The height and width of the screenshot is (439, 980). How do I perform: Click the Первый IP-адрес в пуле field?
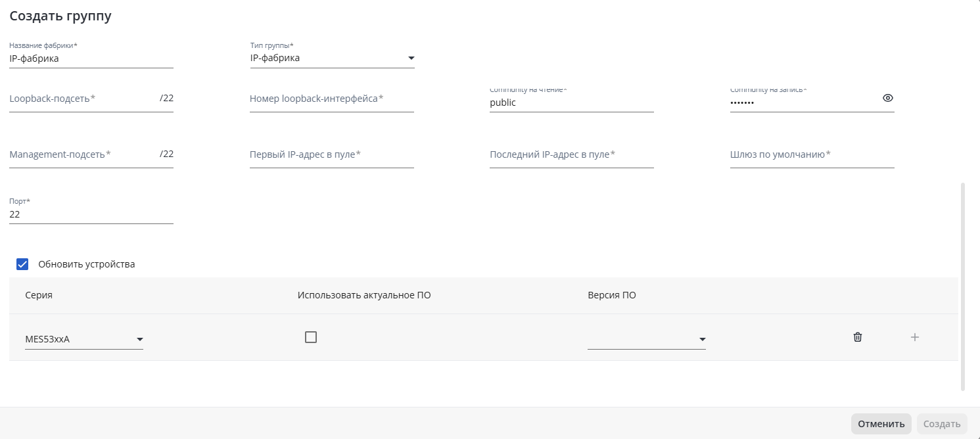[332, 155]
